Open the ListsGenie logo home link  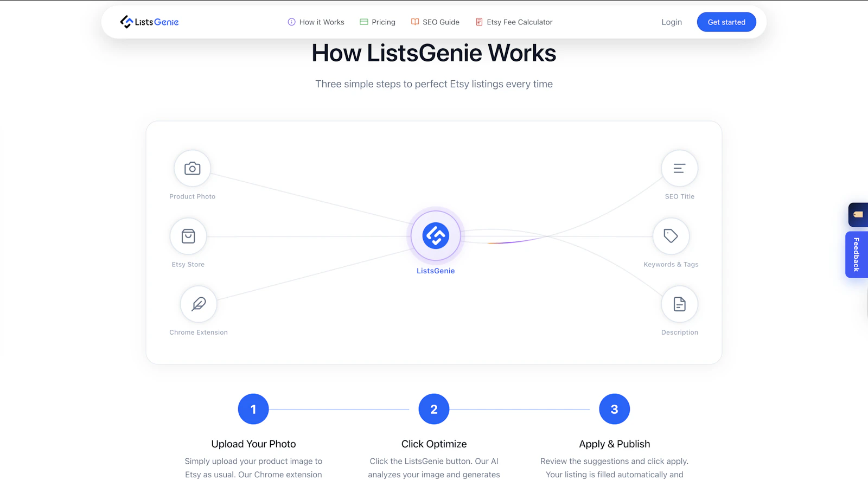(149, 22)
